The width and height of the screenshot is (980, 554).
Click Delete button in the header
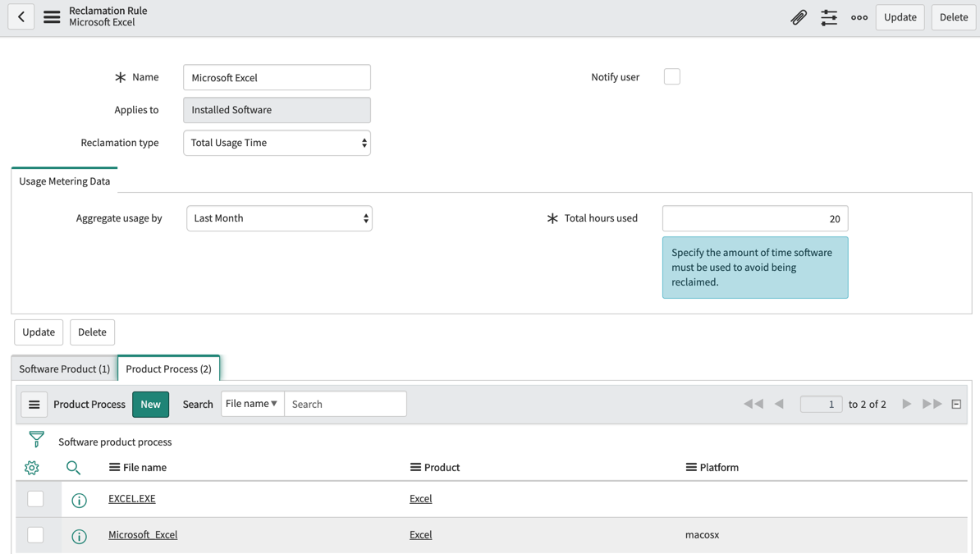[x=954, y=17]
